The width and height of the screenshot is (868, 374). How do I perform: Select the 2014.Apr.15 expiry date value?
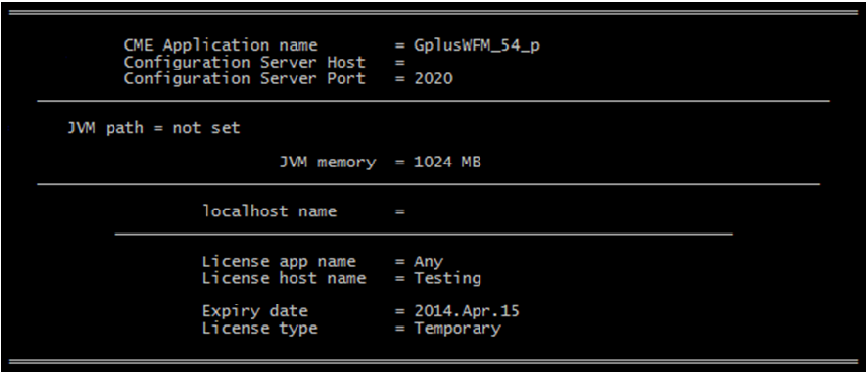467,311
